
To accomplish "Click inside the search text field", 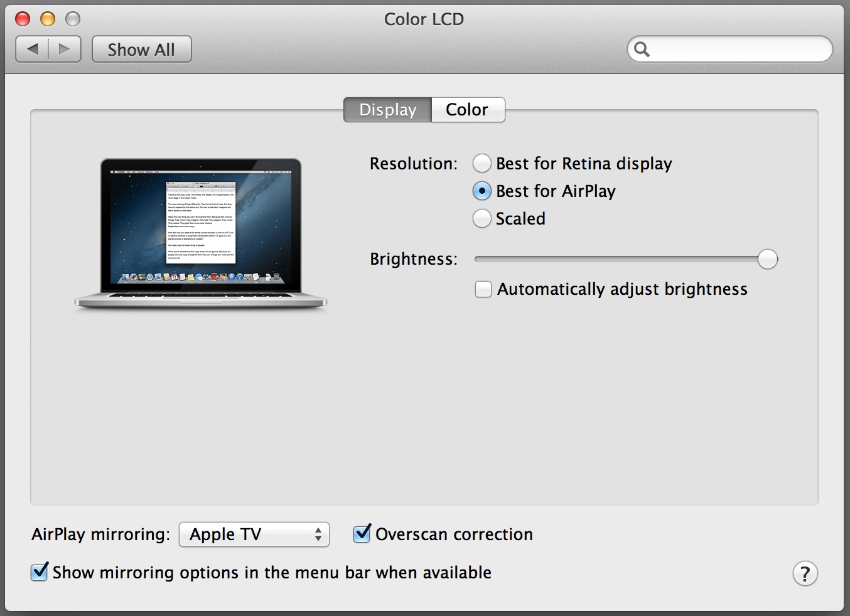I will click(x=738, y=49).
